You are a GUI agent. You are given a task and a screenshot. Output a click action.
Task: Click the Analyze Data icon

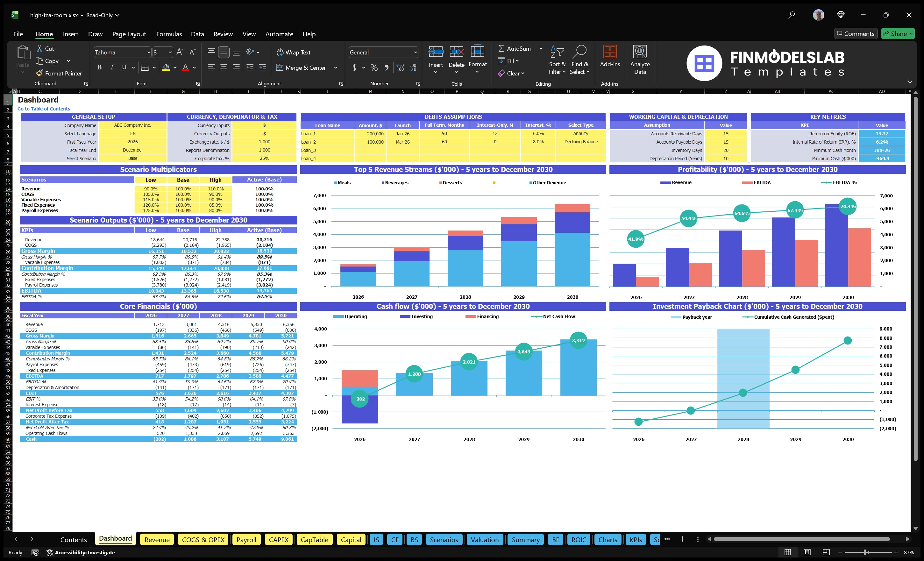(640, 59)
